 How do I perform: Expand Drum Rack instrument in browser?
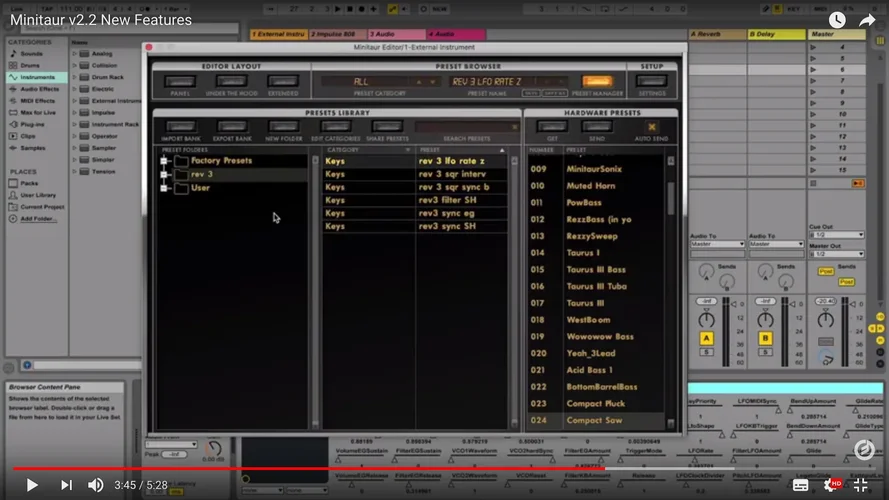pyautogui.click(x=74, y=77)
